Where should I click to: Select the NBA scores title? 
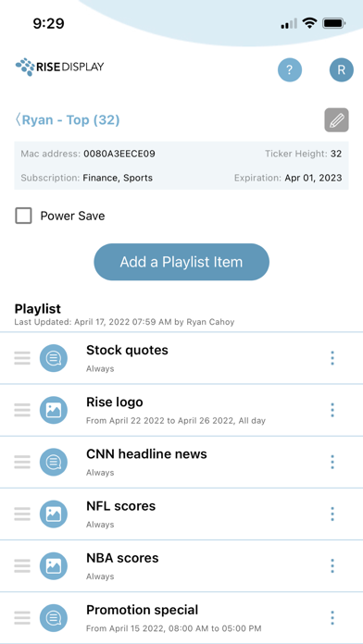[122, 558]
